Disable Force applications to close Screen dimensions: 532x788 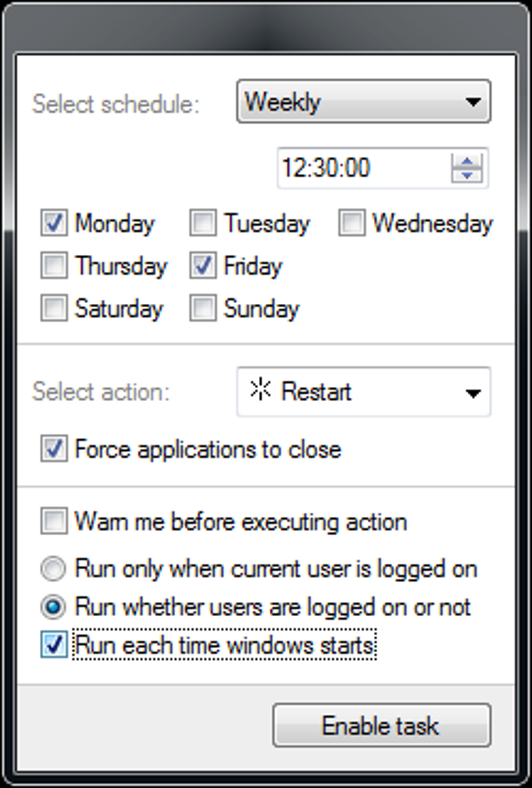pyautogui.click(x=54, y=449)
